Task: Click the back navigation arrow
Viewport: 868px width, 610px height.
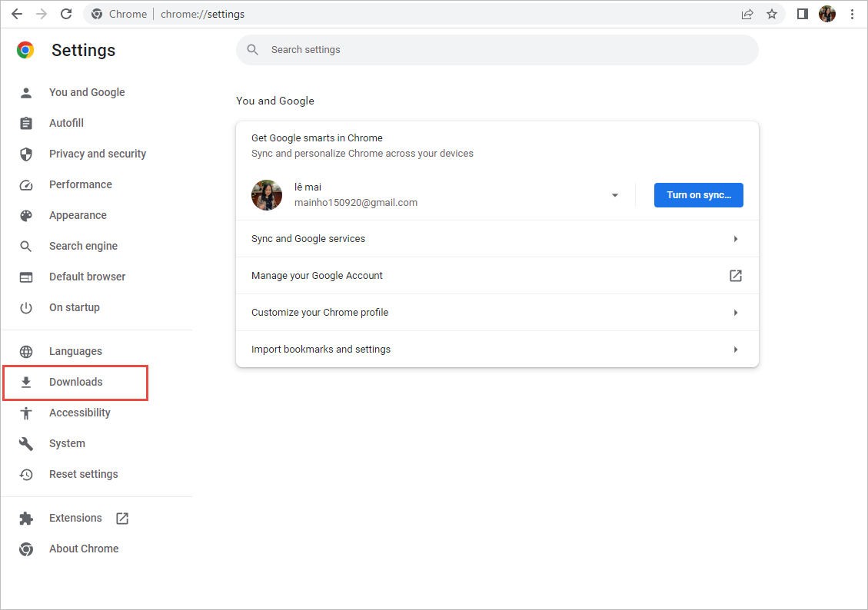Action: (17, 14)
